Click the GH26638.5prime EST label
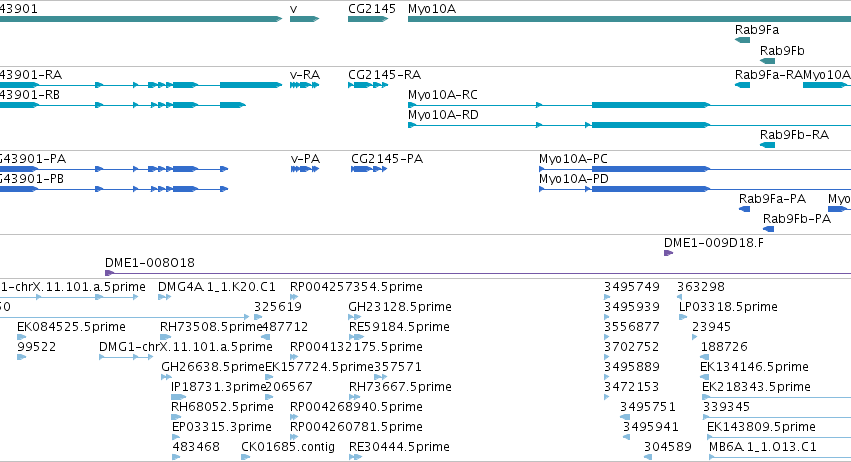The image size is (851, 462). click(x=213, y=368)
